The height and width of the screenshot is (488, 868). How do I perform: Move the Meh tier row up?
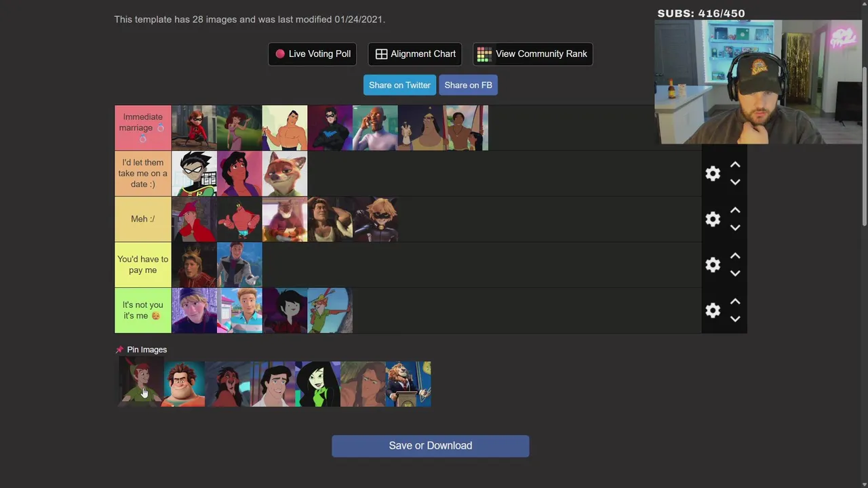[x=735, y=210]
